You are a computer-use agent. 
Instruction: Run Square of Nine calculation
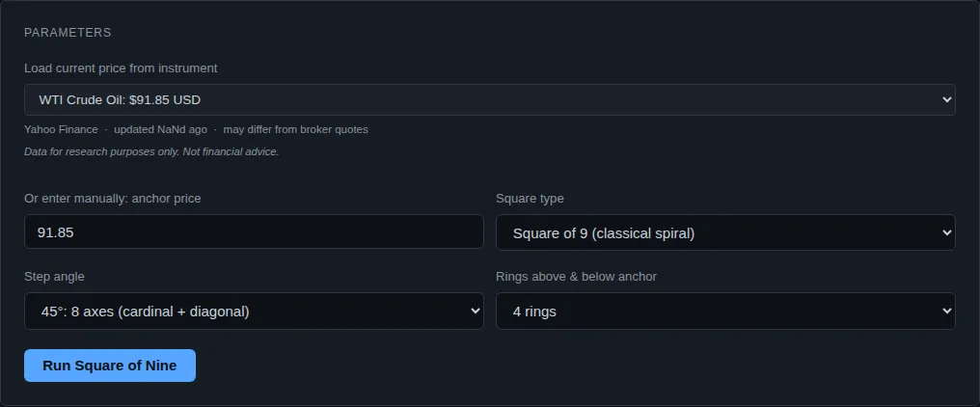(110, 366)
